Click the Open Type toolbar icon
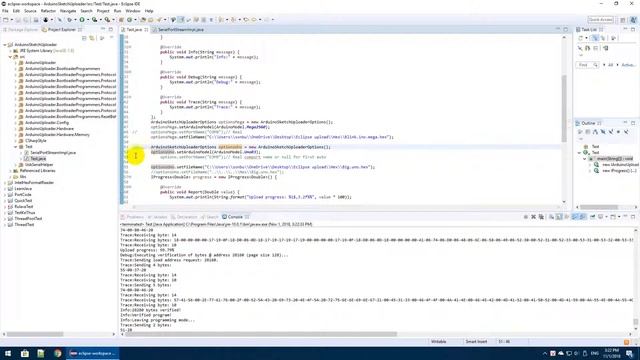The height and width of the screenshot is (360, 640). coord(143,20)
